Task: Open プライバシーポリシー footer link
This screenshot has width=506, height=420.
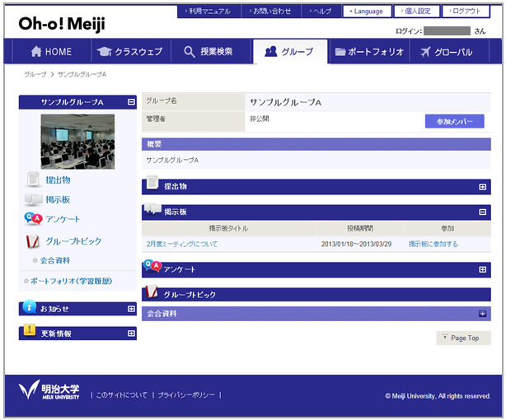Action: point(186,394)
